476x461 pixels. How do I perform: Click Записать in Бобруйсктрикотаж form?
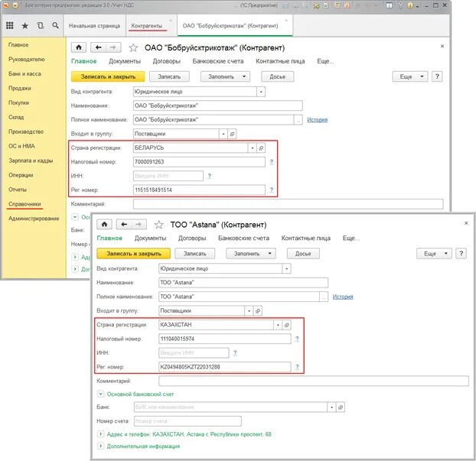[x=169, y=76]
